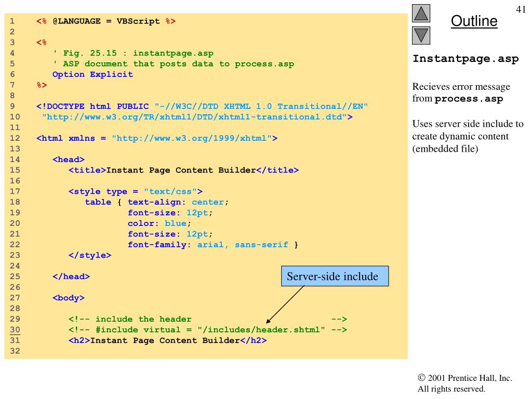Click the '<h2>Instant Page Content Builder</h2>' line
Screen dimensions: 532x399
coord(168,340)
